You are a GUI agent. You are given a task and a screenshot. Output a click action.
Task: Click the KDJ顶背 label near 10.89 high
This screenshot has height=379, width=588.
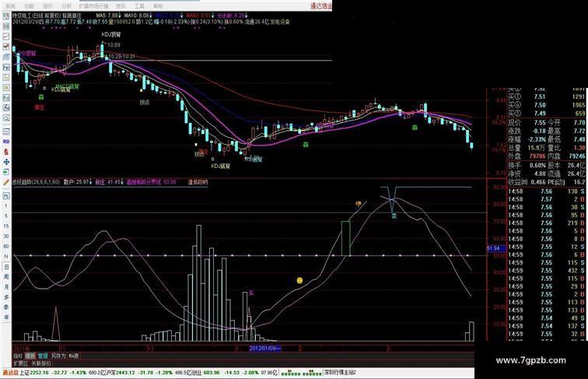click(111, 35)
